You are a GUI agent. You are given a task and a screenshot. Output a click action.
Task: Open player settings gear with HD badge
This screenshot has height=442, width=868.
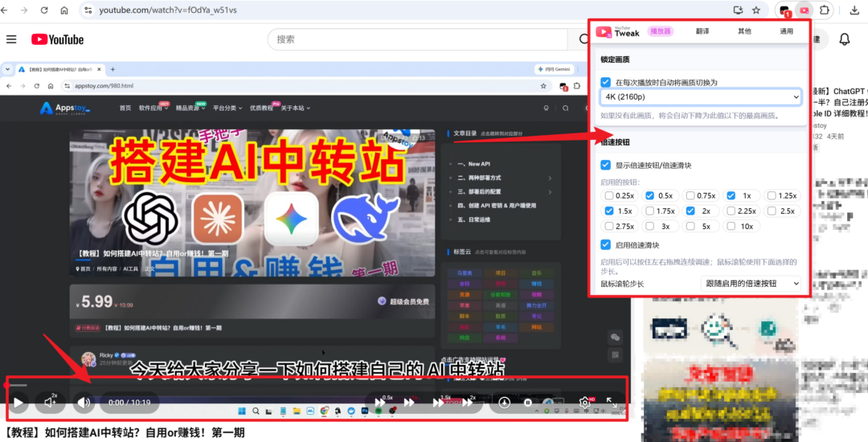click(x=586, y=402)
